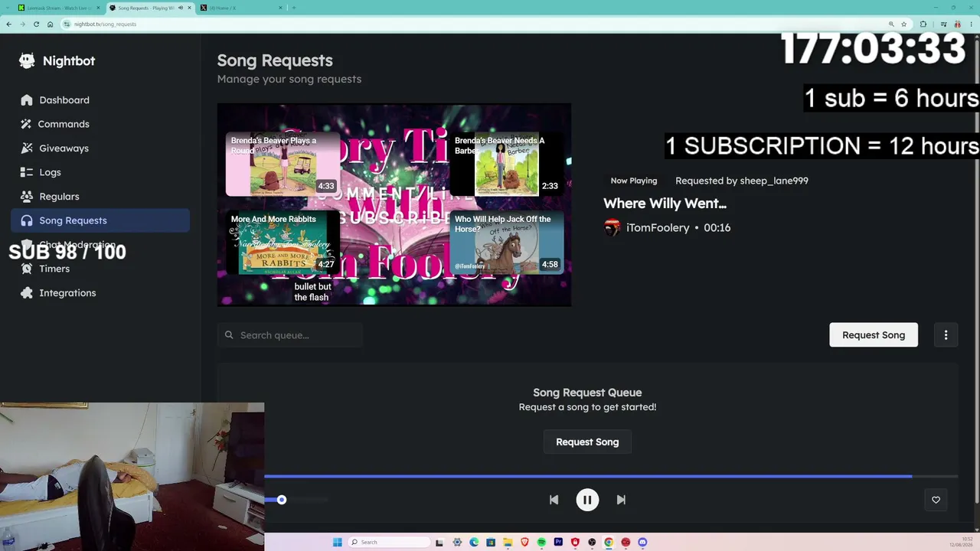The width and height of the screenshot is (980, 551).
Task: Open the three-dot queue options menu
Action: pos(946,335)
